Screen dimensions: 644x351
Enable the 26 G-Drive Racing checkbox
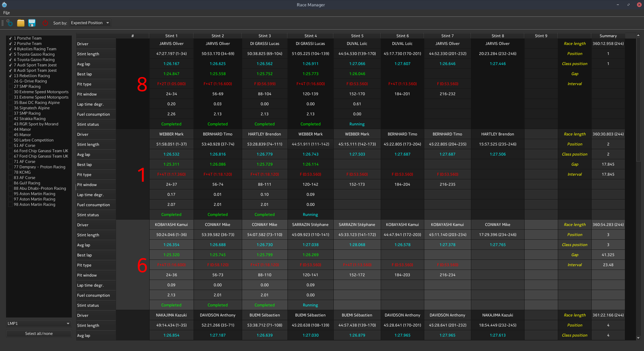click(x=10, y=81)
